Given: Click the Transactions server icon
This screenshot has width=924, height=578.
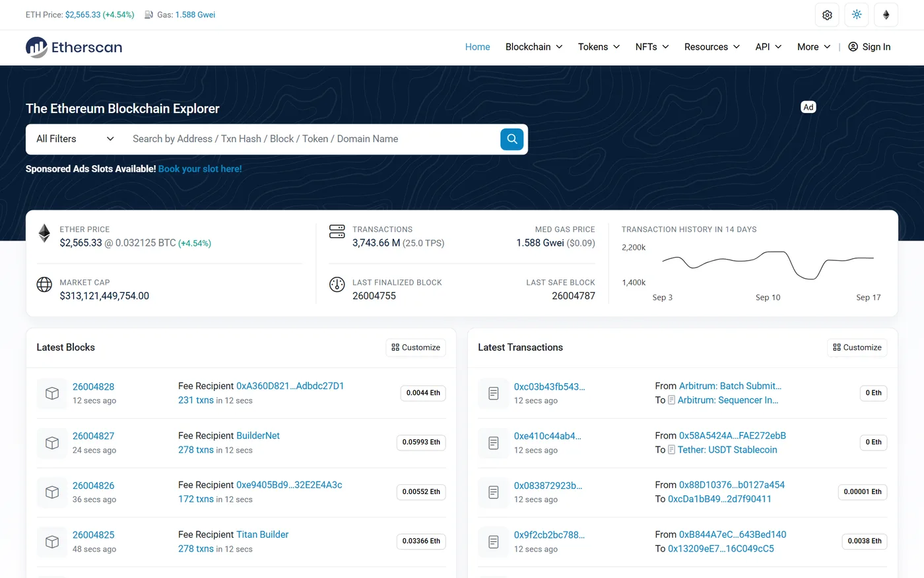Looking at the screenshot, I should [x=337, y=231].
